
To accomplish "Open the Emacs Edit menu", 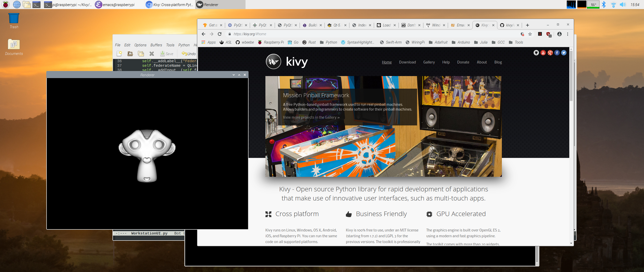I will point(127,45).
